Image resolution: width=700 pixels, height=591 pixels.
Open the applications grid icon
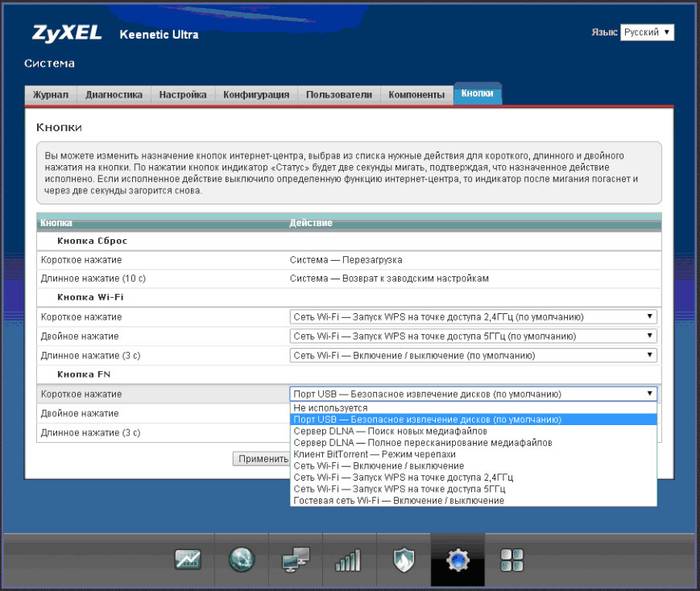tap(512, 560)
